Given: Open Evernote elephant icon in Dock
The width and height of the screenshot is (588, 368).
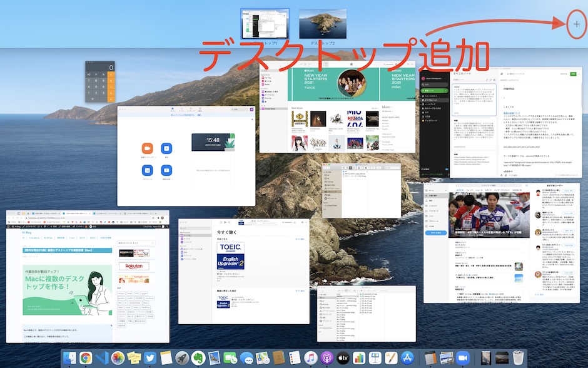Looking at the screenshot, I should (198, 358).
